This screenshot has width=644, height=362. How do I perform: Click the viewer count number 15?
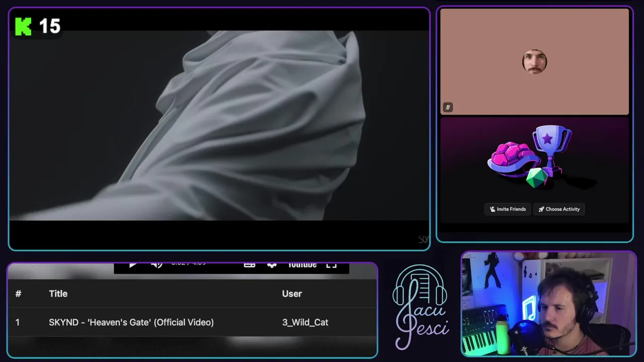[x=49, y=26]
